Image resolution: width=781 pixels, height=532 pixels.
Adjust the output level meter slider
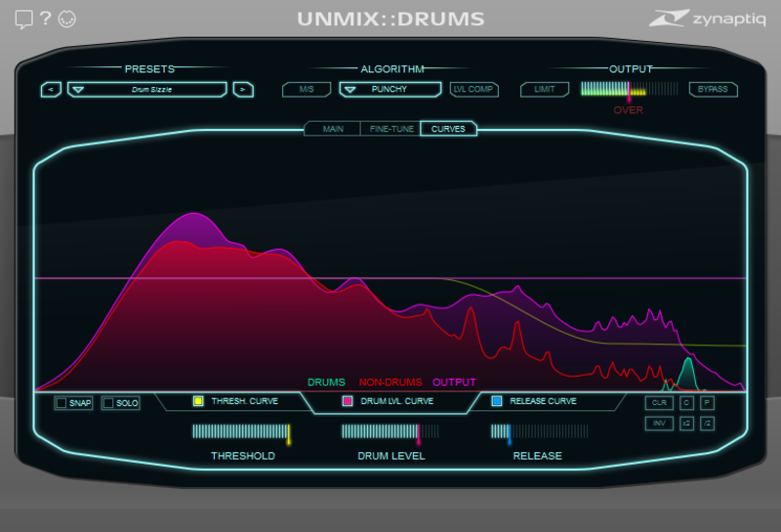pos(629,89)
